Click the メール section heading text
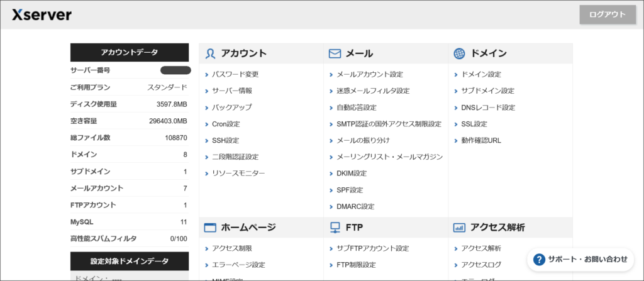The height and width of the screenshot is (281, 644). [359, 53]
